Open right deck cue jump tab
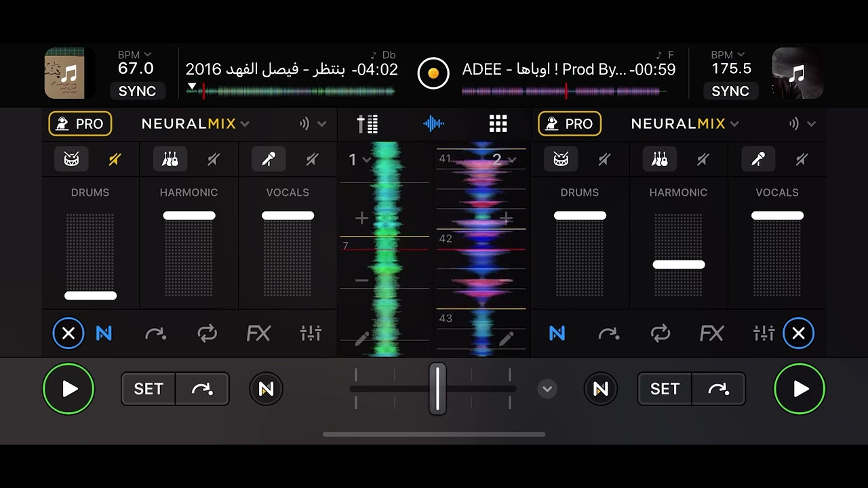The height and width of the screenshot is (488, 868). pyautogui.click(x=608, y=333)
